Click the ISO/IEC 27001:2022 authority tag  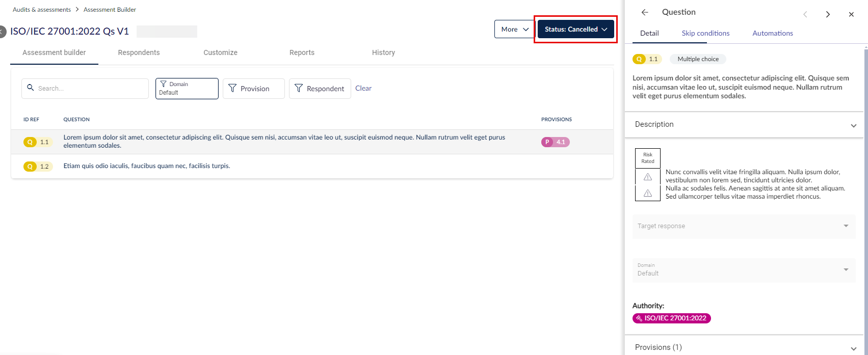click(671, 318)
